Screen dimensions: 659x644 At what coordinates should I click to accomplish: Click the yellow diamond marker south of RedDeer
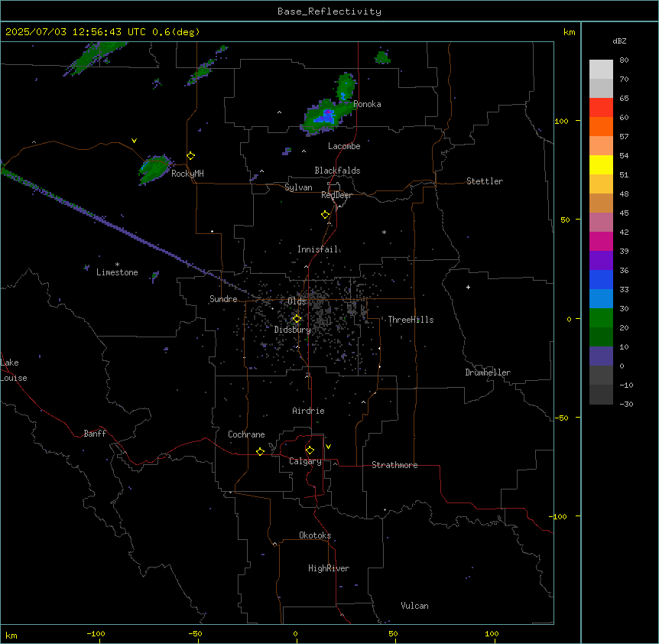[326, 215]
